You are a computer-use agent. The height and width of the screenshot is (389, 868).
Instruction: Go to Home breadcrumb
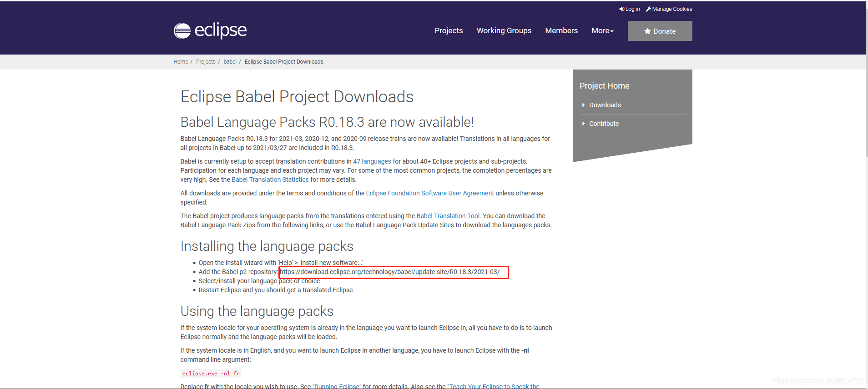[181, 62]
